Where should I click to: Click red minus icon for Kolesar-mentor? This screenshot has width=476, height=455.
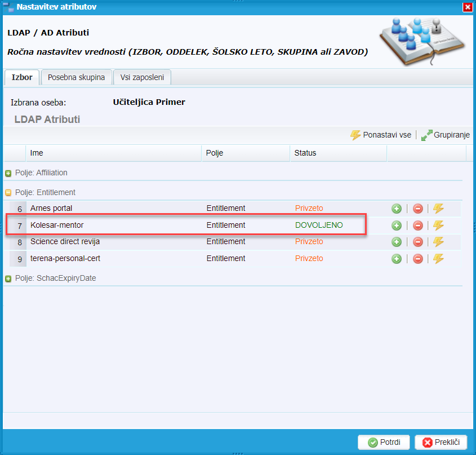[x=417, y=226]
